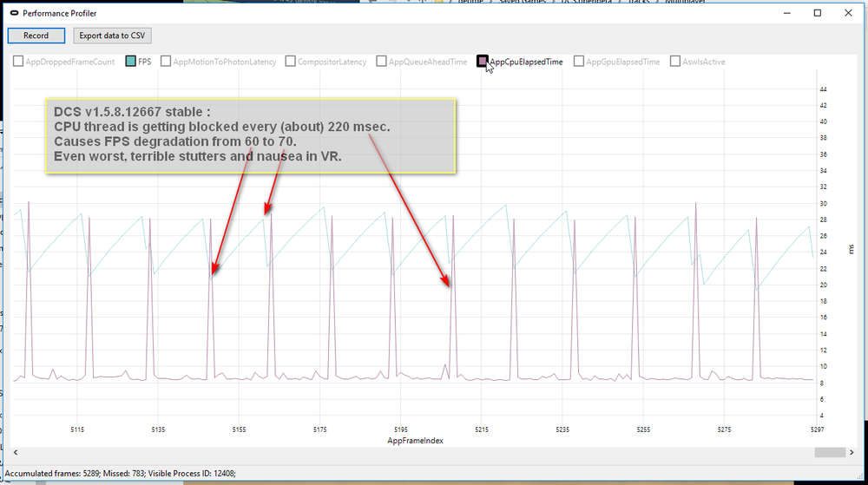This screenshot has width=868, height=485.
Task: Uncheck AppCpuElapsedTime series
Action: coord(482,61)
